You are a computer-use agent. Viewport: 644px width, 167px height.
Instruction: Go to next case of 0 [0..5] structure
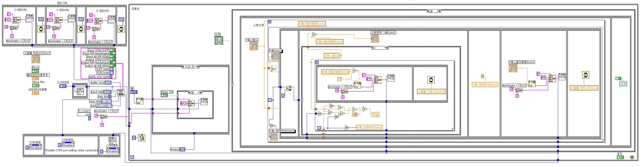[198, 67]
